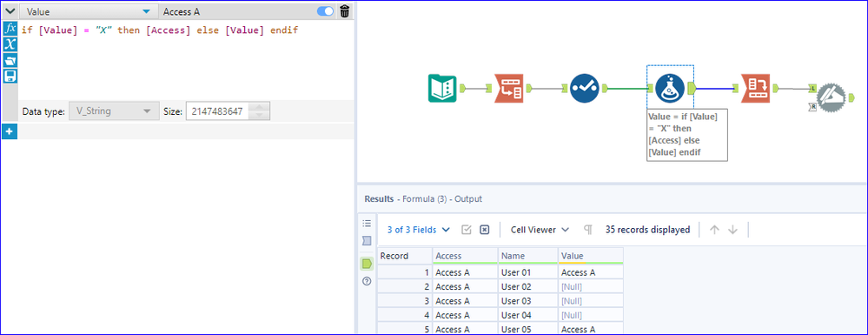Screen dimensions: 868x335
Task: Show messages list icon in Results
Action: 367,223
